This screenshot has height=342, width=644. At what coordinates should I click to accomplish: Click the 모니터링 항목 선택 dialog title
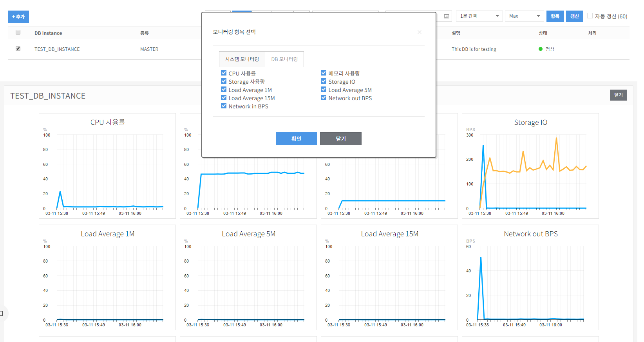point(234,32)
